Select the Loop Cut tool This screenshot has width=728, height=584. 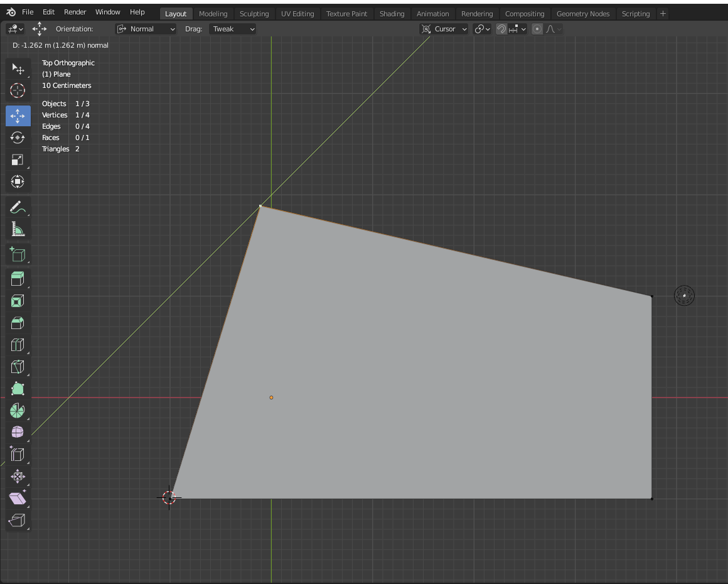(x=18, y=345)
